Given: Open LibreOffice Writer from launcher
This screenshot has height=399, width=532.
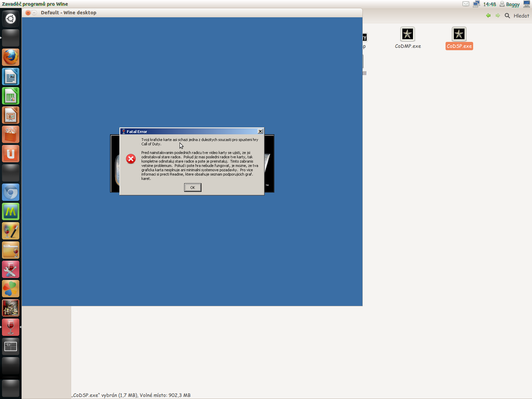Looking at the screenshot, I should (x=11, y=76).
